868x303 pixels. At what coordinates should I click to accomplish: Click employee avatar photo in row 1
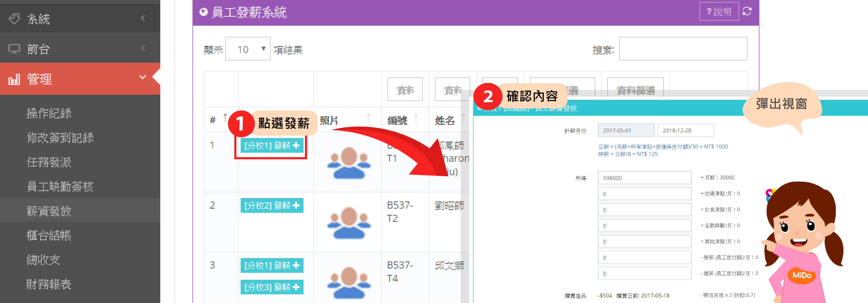(349, 163)
